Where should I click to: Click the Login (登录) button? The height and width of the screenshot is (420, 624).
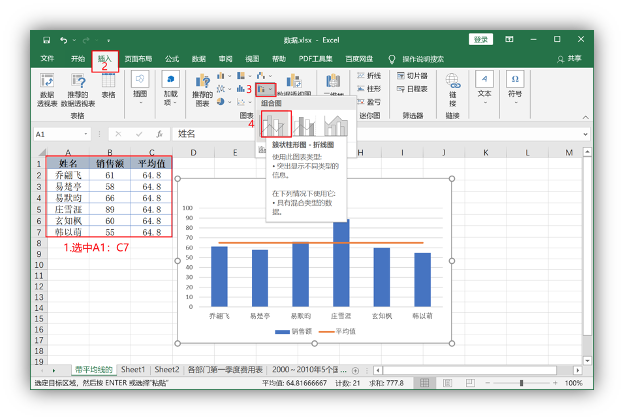(482, 39)
